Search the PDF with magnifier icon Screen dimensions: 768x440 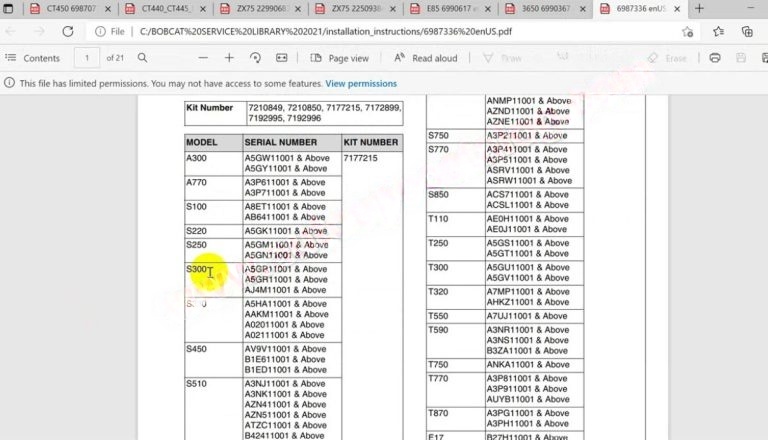(x=143, y=58)
